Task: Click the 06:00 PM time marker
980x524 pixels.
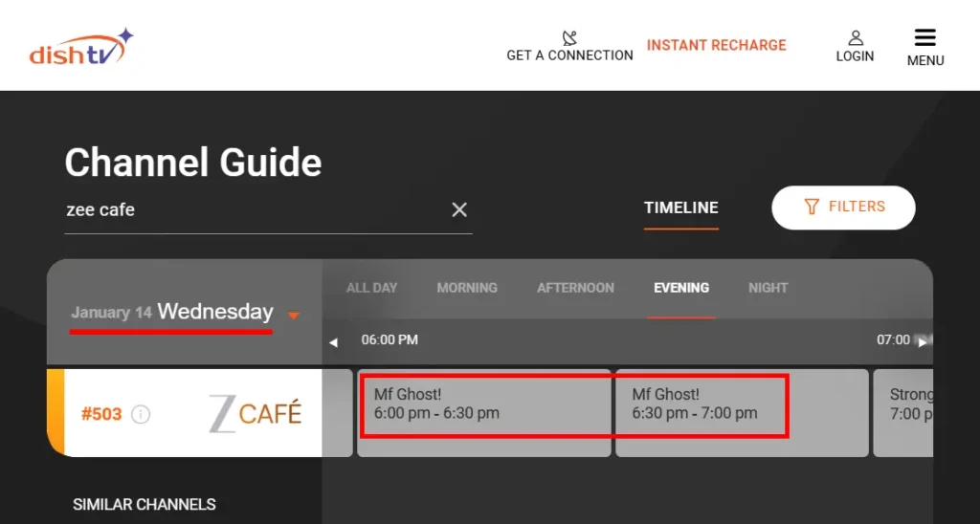Action: (390, 340)
